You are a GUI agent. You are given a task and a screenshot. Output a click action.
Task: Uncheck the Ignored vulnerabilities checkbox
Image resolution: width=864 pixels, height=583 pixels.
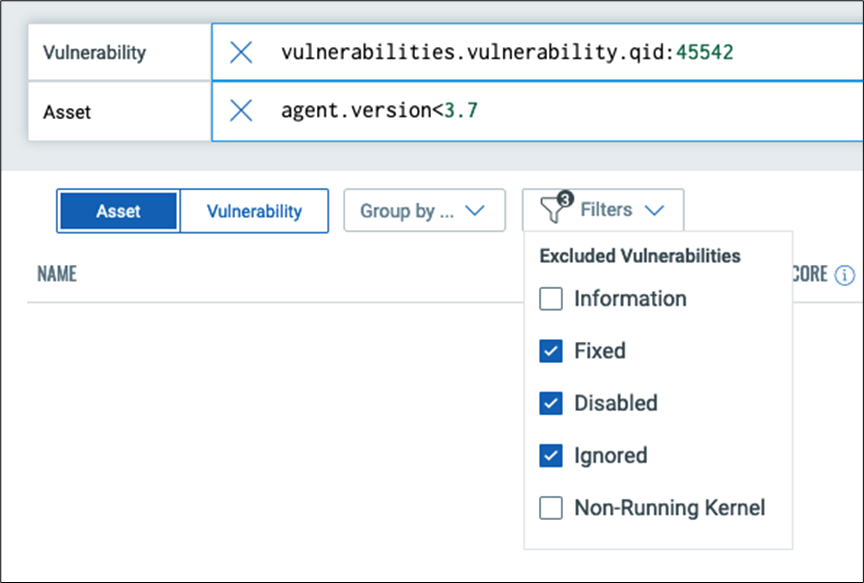click(x=551, y=455)
